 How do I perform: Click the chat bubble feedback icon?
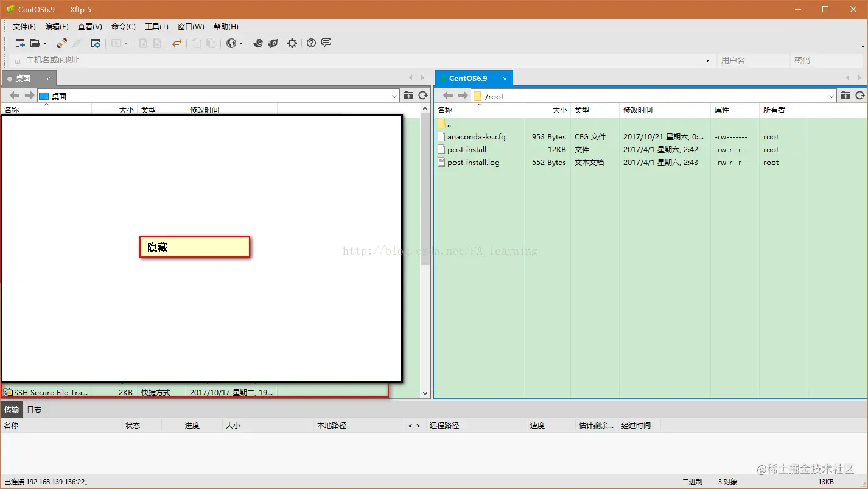[326, 43]
